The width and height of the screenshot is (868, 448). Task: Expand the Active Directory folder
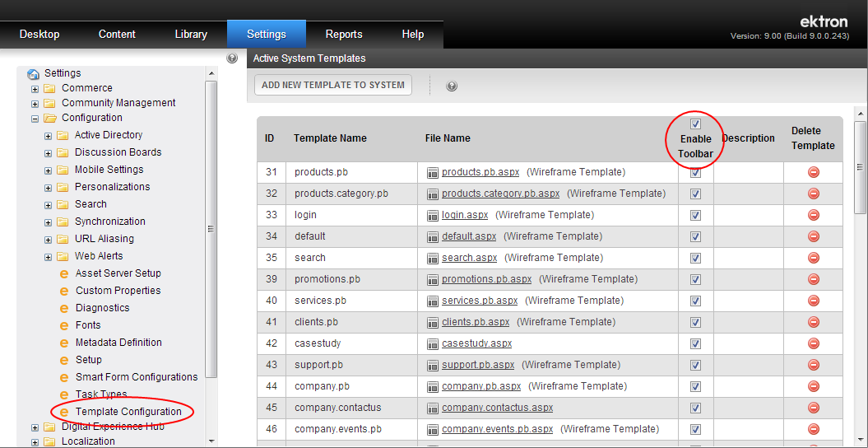coord(49,136)
